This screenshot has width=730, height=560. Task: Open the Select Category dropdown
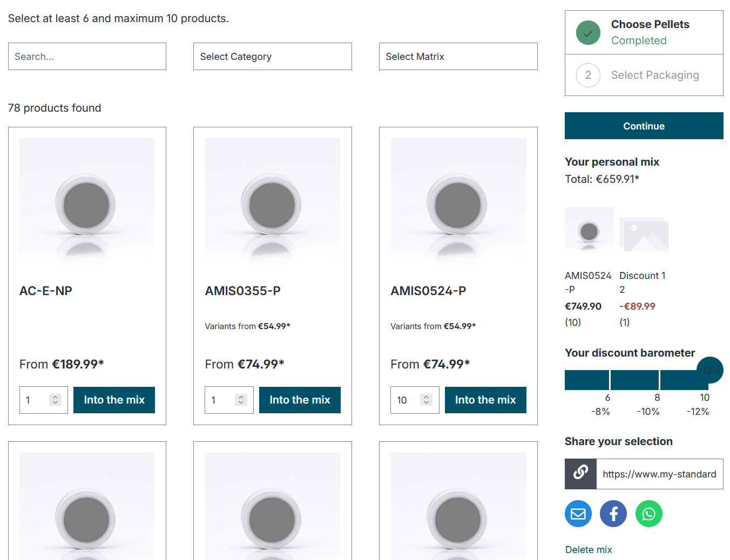tap(272, 56)
